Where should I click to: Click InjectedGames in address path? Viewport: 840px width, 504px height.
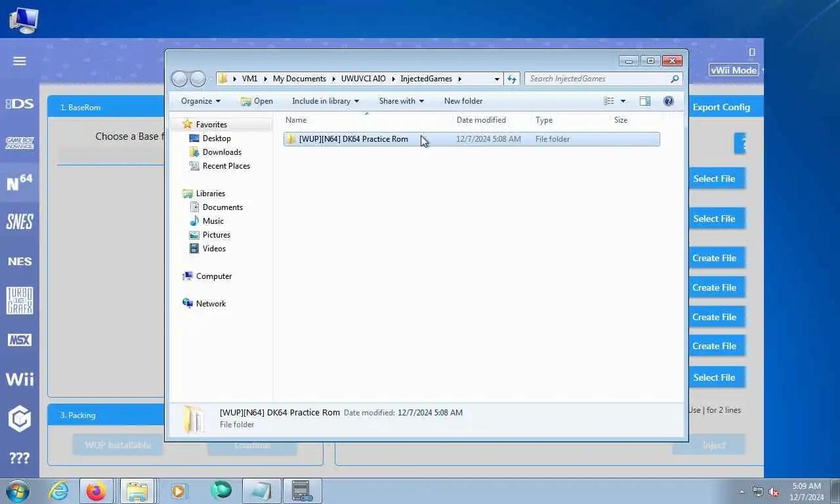pos(426,79)
